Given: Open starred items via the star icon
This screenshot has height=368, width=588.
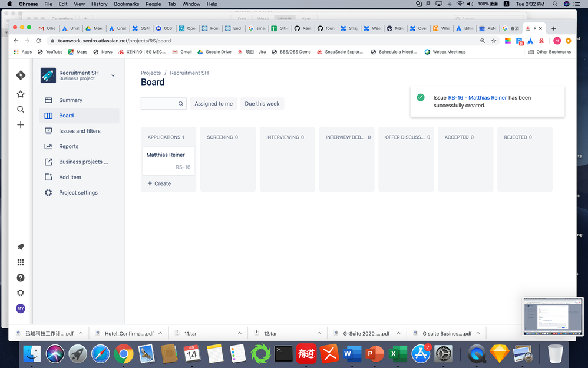Looking at the screenshot, I should pyautogui.click(x=20, y=93).
